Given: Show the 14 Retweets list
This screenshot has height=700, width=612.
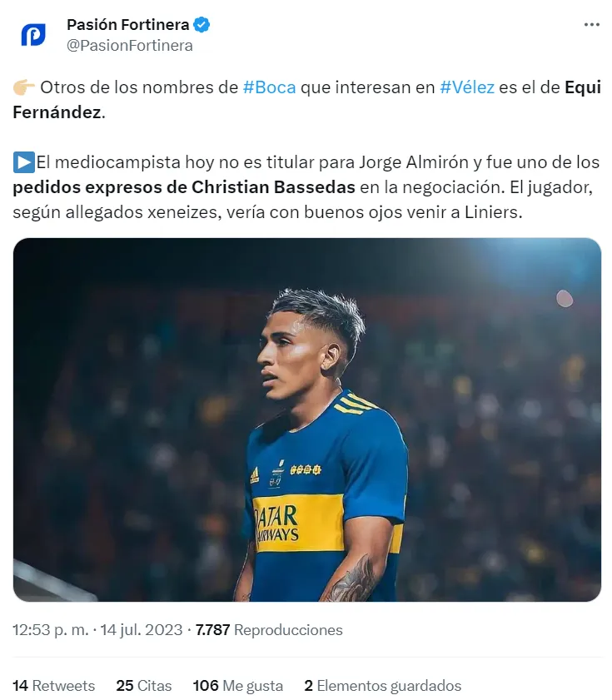Looking at the screenshot, I should (53, 685).
